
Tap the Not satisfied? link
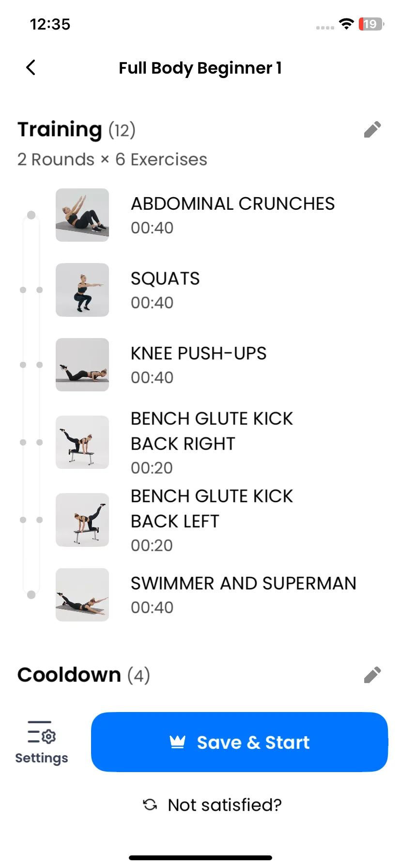[225, 805]
